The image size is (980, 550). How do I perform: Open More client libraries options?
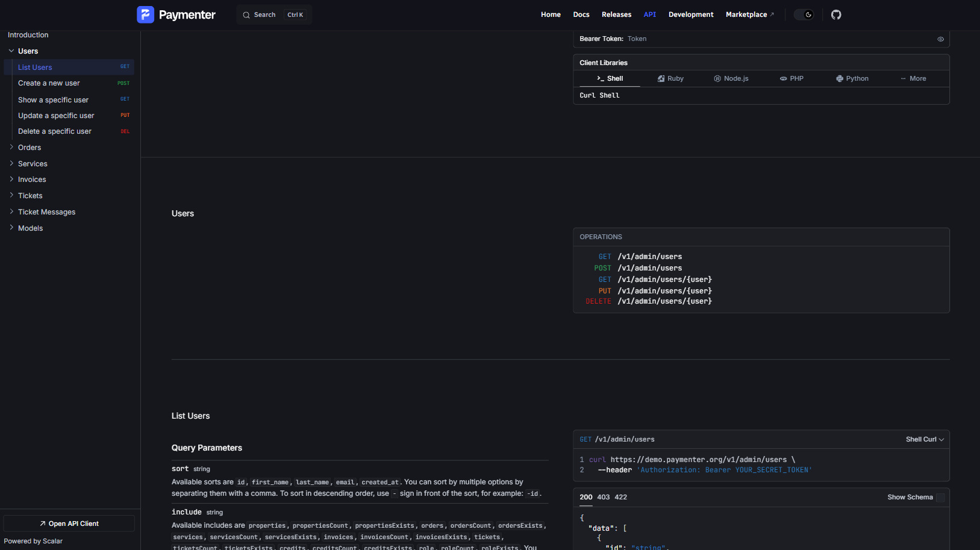tap(913, 79)
